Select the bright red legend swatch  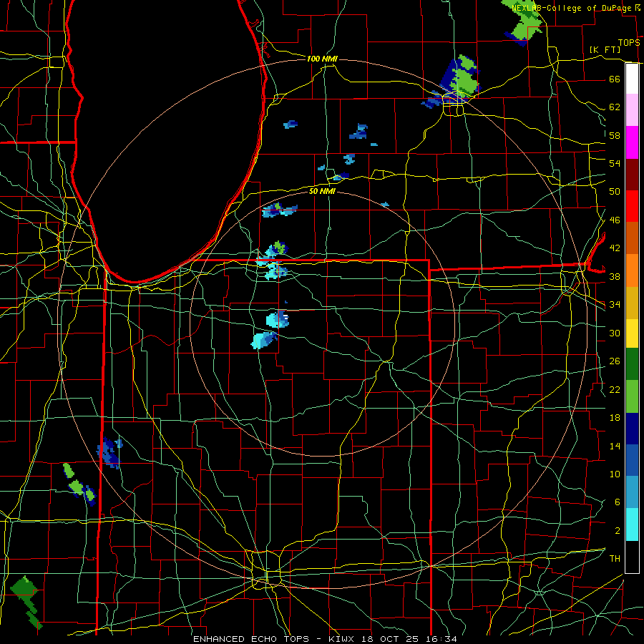632,206
